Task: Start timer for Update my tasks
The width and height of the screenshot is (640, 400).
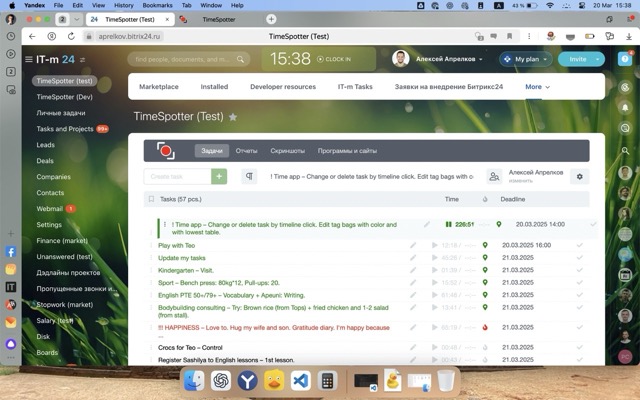Action: coord(435,258)
